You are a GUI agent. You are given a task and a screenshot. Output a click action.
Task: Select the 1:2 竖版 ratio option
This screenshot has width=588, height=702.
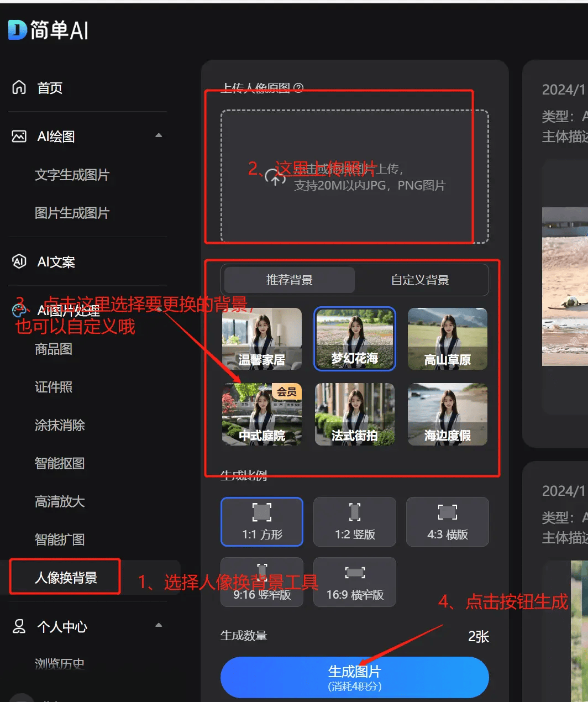point(355,521)
